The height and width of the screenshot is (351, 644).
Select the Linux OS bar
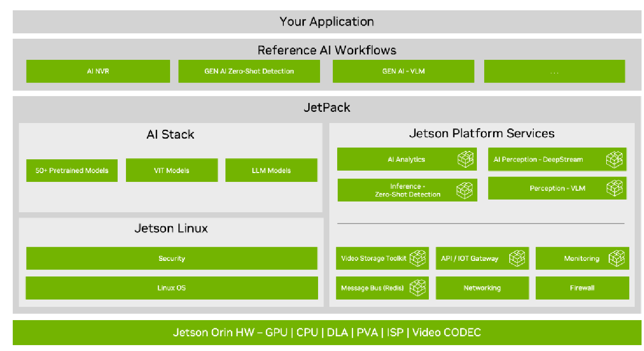[x=172, y=288]
